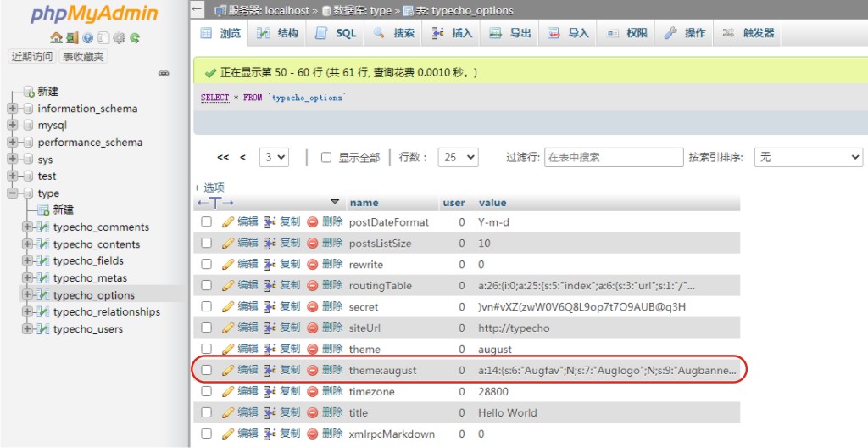Click the table icon beside typecho_comments
Screen dimensions: 868x448
click(x=43, y=227)
